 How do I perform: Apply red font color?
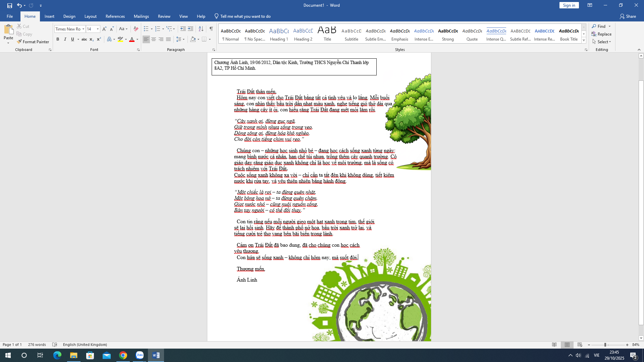coord(132,39)
